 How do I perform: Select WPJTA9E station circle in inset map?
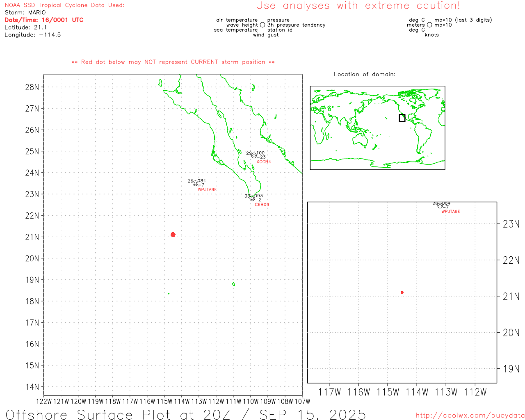click(440, 205)
